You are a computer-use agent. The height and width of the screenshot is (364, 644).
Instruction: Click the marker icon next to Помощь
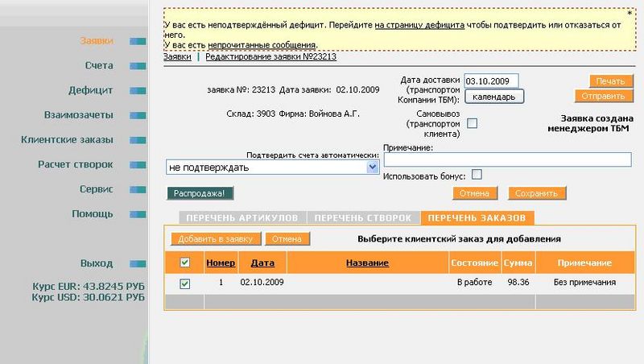[x=138, y=214]
